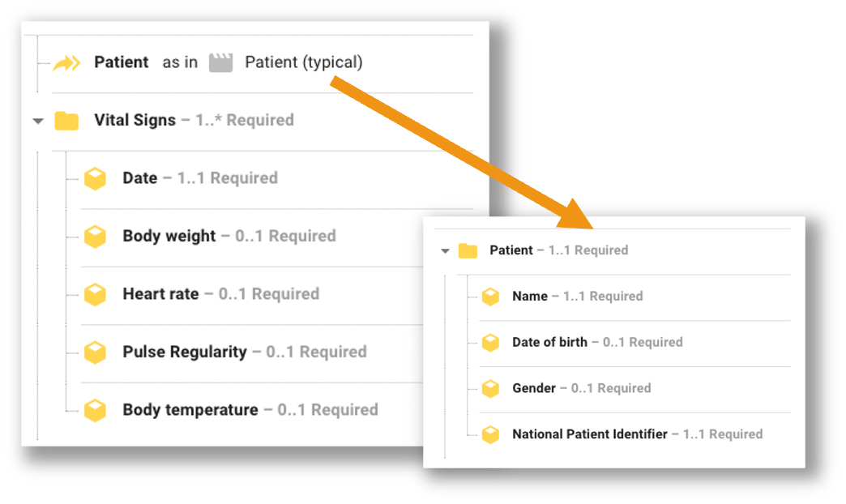846x504 pixels.
Task: Click the yellow reference arrow icon beside Patient
Action: click(66, 63)
